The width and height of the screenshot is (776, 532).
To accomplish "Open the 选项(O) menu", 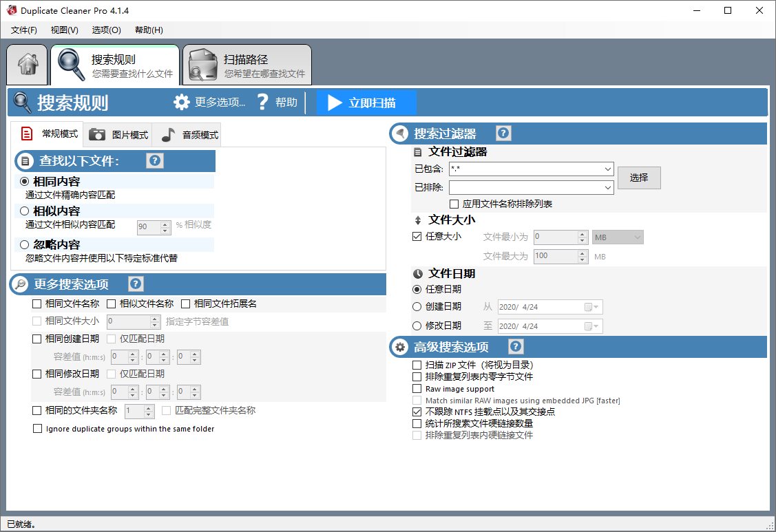I will click(x=105, y=30).
